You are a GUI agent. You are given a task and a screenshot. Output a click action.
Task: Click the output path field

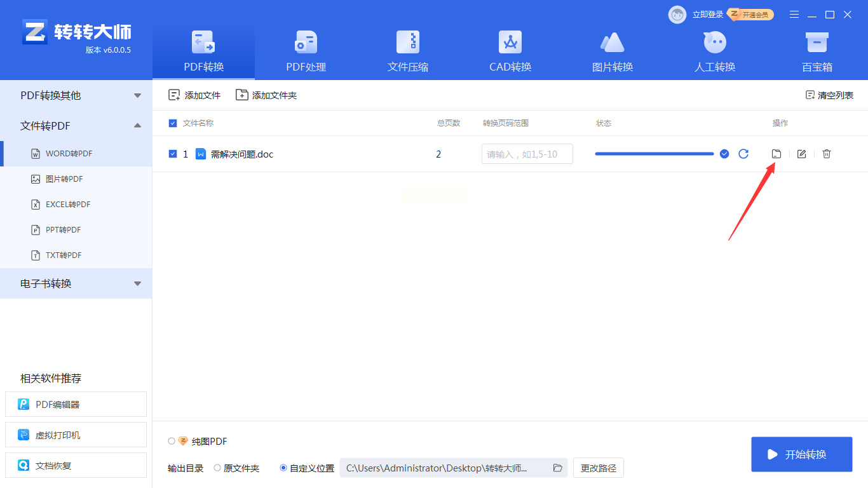tap(454, 468)
